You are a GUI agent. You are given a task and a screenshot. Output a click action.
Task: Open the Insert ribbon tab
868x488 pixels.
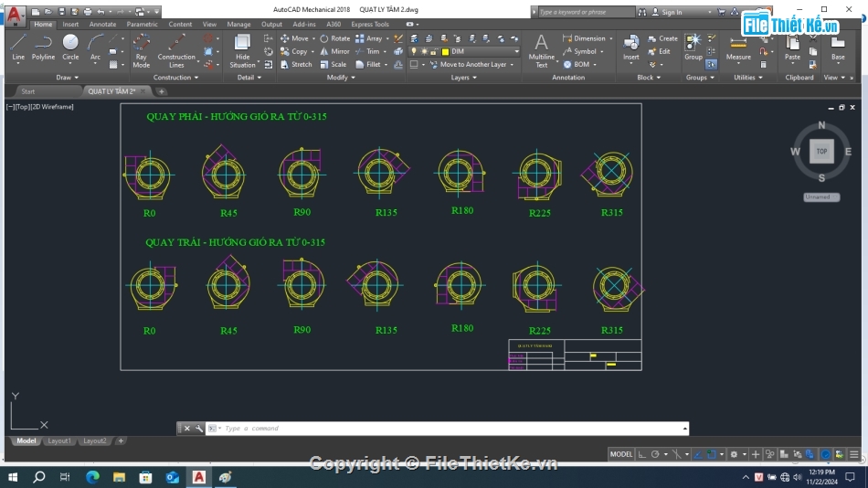click(70, 25)
